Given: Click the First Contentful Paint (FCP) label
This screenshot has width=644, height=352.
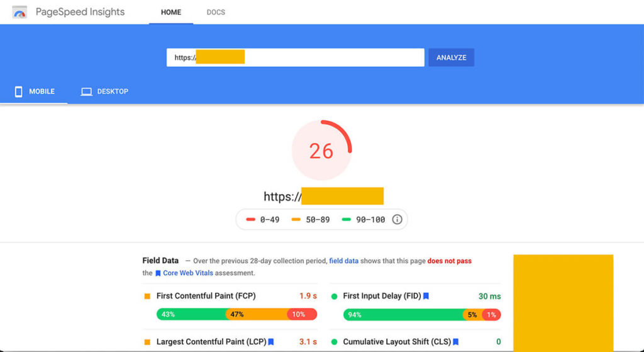Looking at the screenshot, I should pyautogui.click(x=206, y=296).
